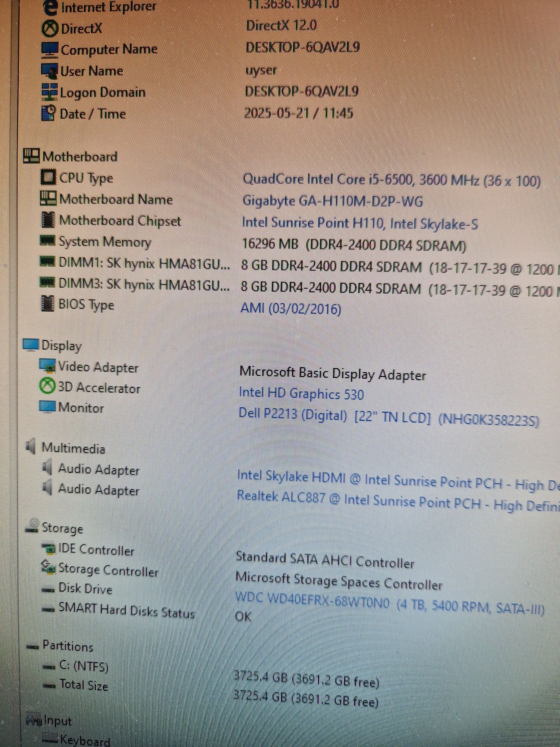Image resolution: width=560 pixels, height=747 pixels.
Task: Click the DESKTOP-6QAV2L9 computer name value
Action: [303, 47]
